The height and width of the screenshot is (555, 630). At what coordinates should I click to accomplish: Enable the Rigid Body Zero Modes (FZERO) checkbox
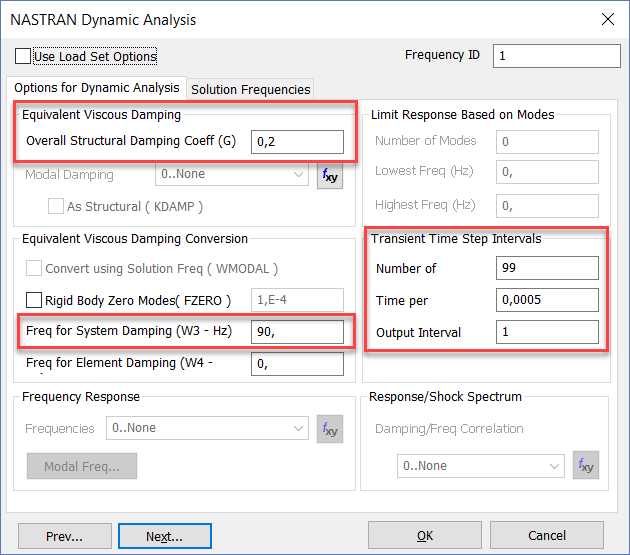[34, 300]
